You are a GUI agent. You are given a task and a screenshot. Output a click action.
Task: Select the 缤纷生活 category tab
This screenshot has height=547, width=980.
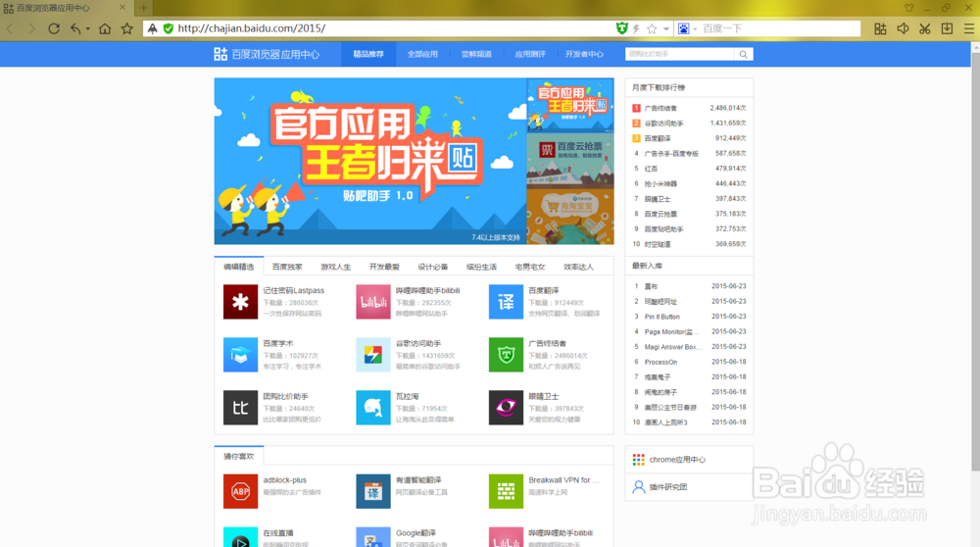point(481,267)
